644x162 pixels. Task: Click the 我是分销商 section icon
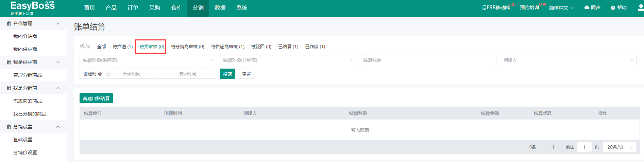click(9, 88)
